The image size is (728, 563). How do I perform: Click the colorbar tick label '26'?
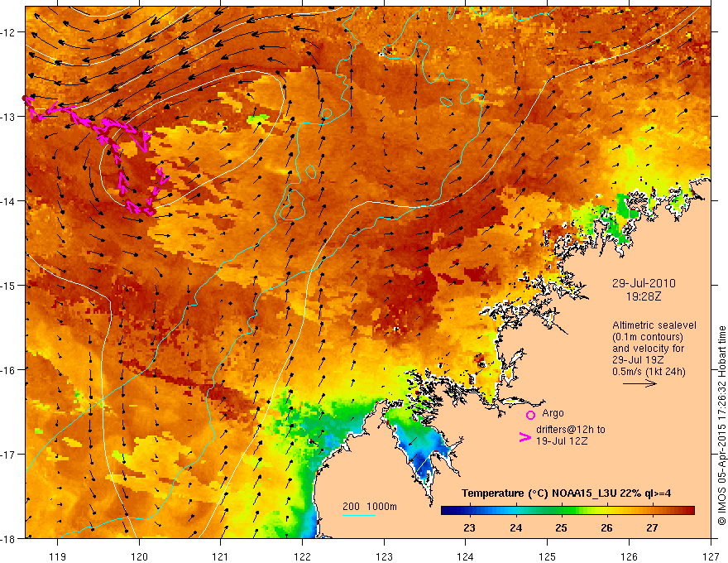(x=606, y=527)
